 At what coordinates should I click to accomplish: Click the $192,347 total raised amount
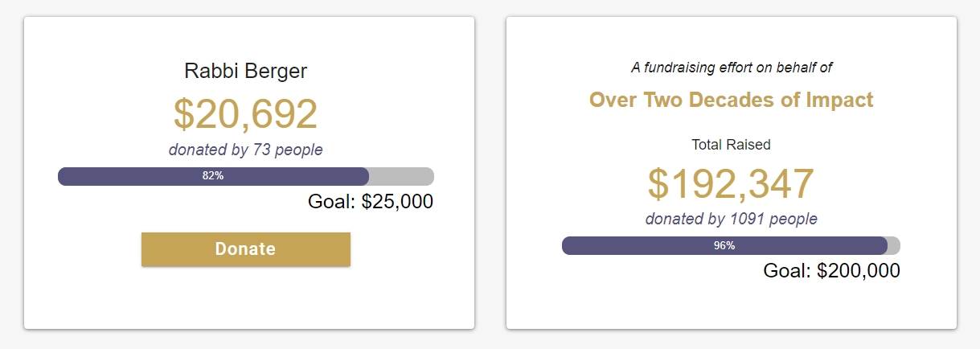731,183
